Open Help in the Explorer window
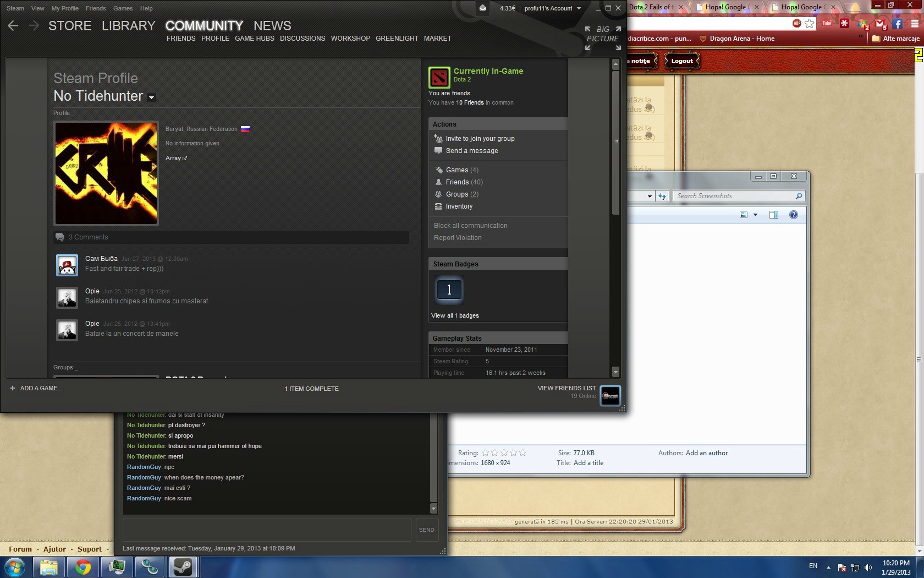This screenshot has width=924, height=578. tap(794, 215)
